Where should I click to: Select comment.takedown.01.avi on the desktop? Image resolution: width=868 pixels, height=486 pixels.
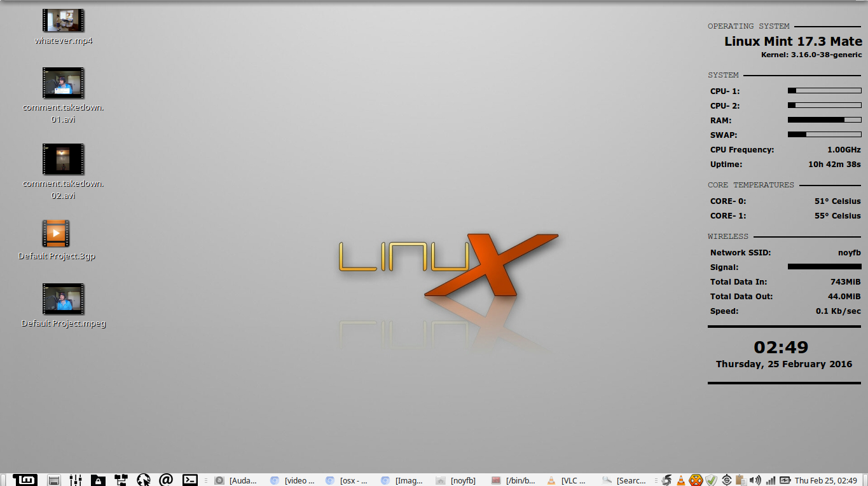click(x=63, y=96)
